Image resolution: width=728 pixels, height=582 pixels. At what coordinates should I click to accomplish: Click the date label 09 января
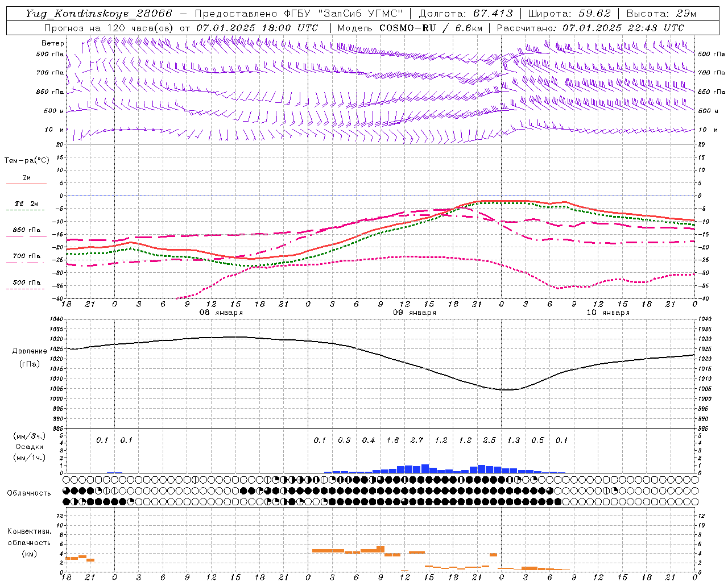pos(415,313)
